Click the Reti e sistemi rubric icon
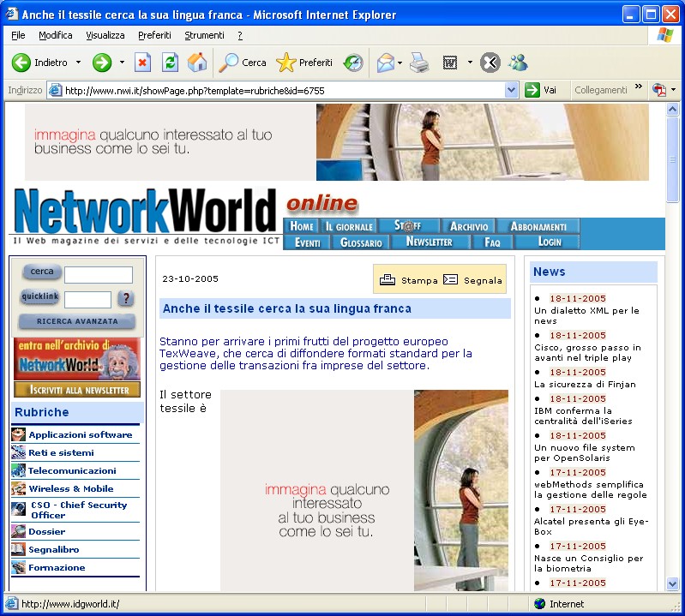Screen dimensions: 685x616 (18, 452)
